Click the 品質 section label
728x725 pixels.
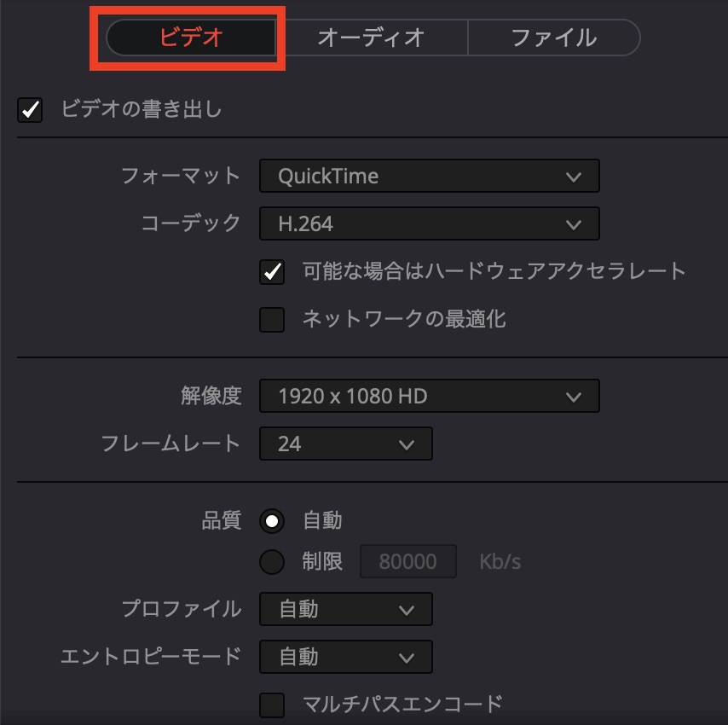click(x=222, y=520)
